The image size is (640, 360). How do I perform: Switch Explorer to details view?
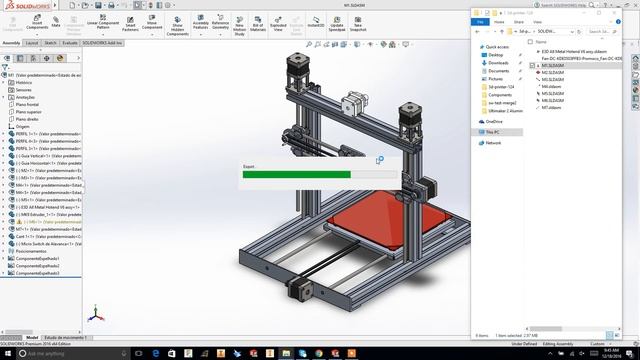pyautogui.click(x=609, y=335)
